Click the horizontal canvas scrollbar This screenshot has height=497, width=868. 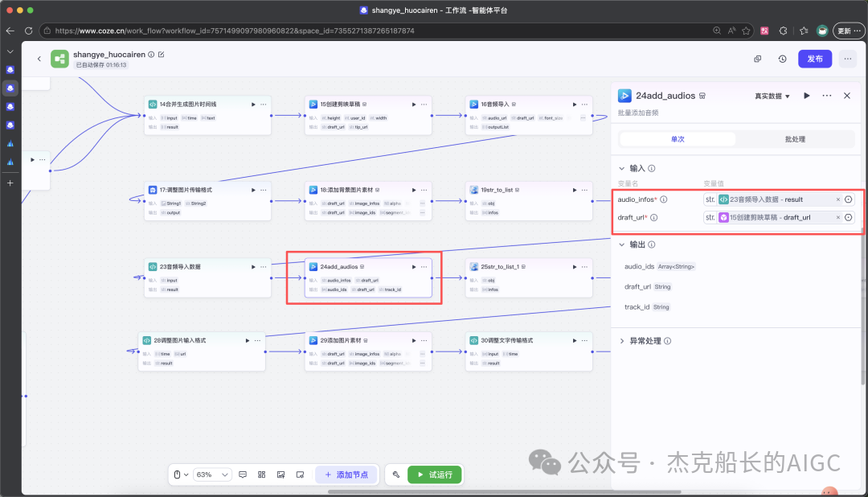pos(504,491)
